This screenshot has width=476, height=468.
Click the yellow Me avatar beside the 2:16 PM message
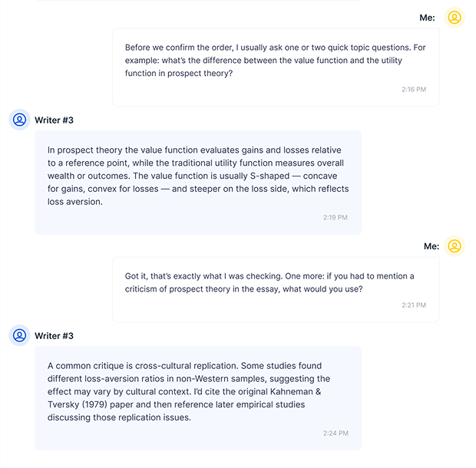[x=455, y=18]
